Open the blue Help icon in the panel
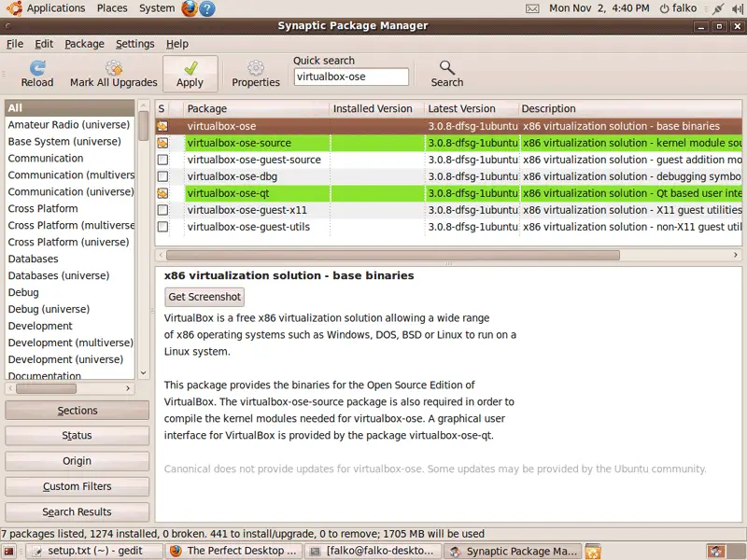This screenshot has height=560, width=747. (x=206, y=8)
